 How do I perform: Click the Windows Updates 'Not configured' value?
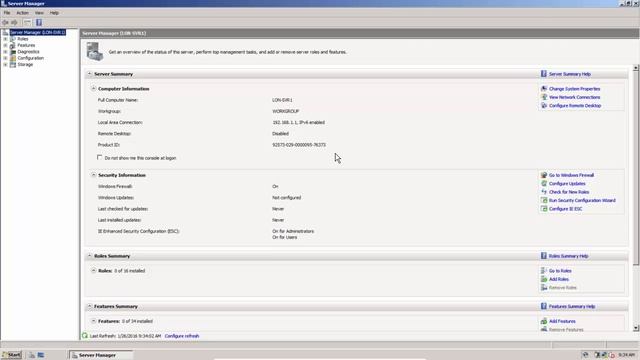pyautogui.click(x=287, y=198)
